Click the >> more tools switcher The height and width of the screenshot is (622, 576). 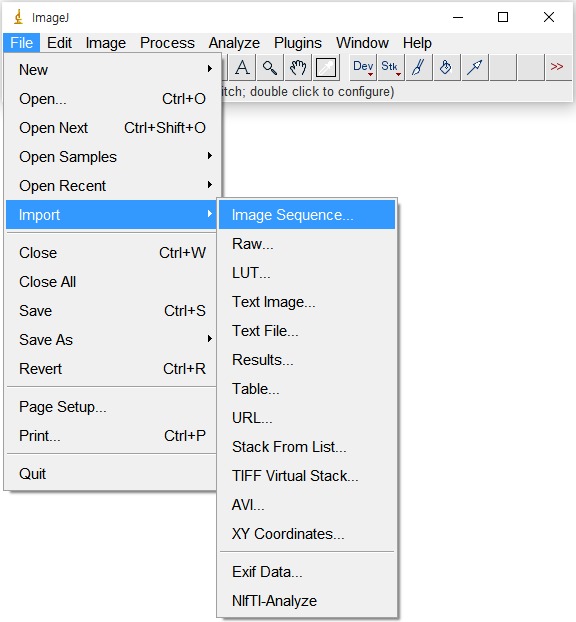coord(557,67)
